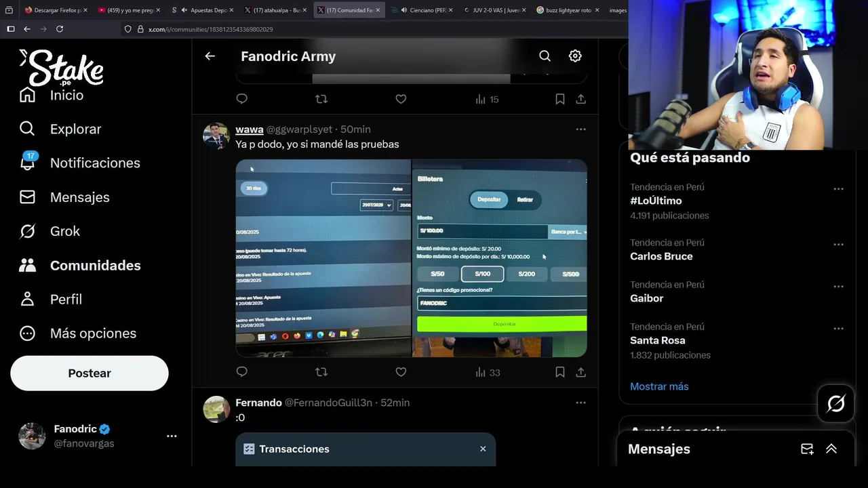This screenshot has width=868, height=488.
Task: Open Explorar search in the sidebar
Action: click(60, 129)
